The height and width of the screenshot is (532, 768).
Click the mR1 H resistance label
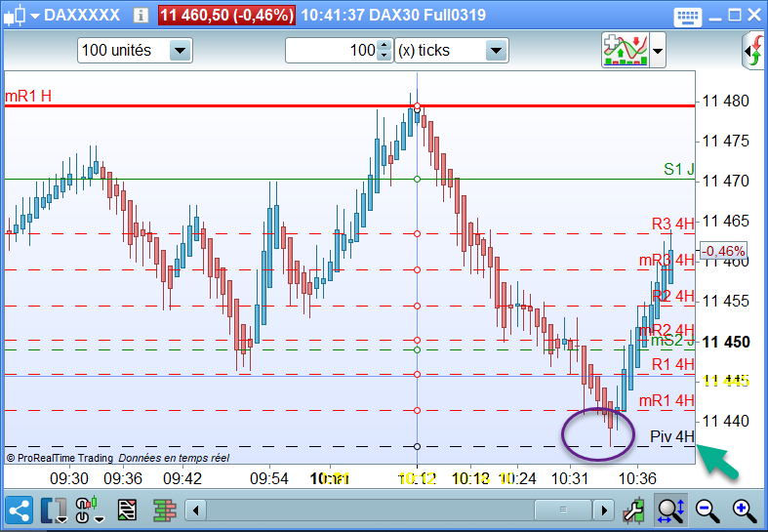coord(28,96)
